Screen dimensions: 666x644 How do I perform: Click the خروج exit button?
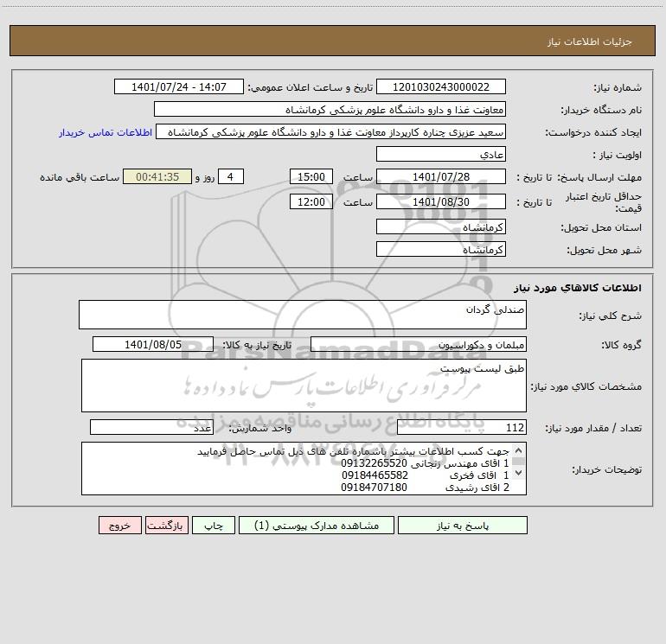coord(119,526)
